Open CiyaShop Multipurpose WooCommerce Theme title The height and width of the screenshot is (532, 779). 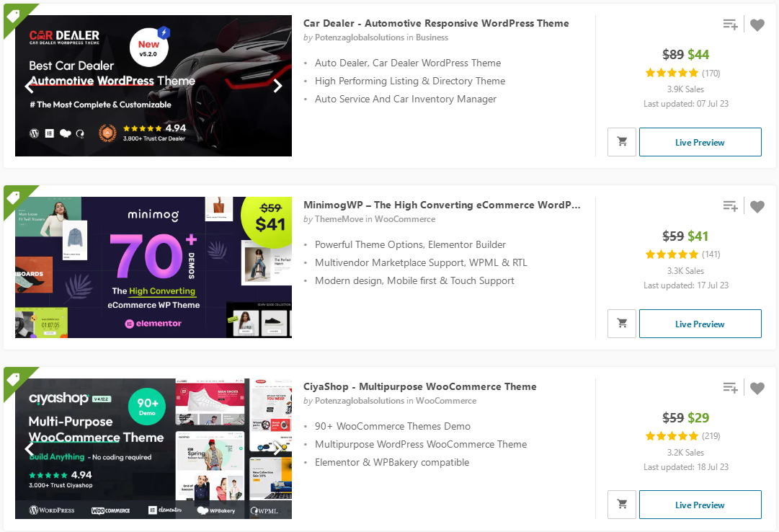coord(419,386)
